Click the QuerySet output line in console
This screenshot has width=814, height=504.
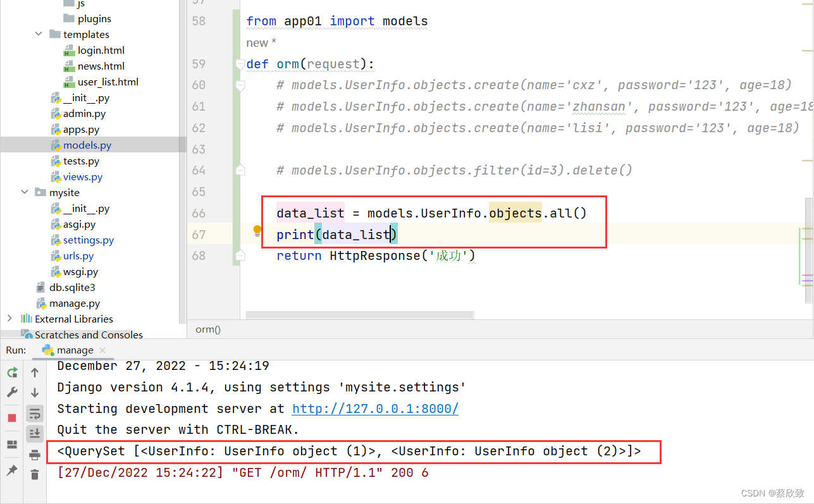348,451
